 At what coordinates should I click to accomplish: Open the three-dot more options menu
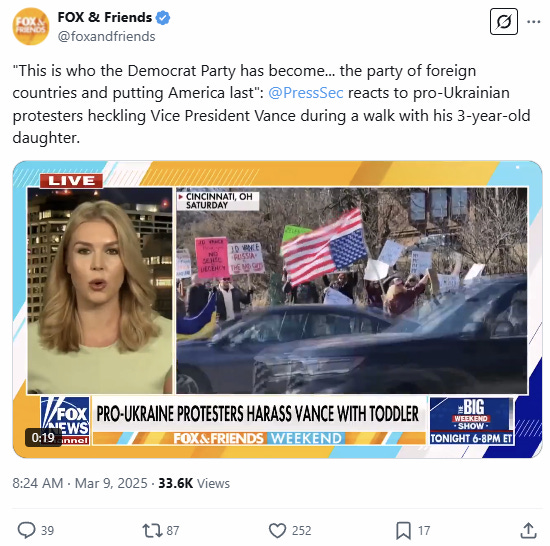click(534, 22)
